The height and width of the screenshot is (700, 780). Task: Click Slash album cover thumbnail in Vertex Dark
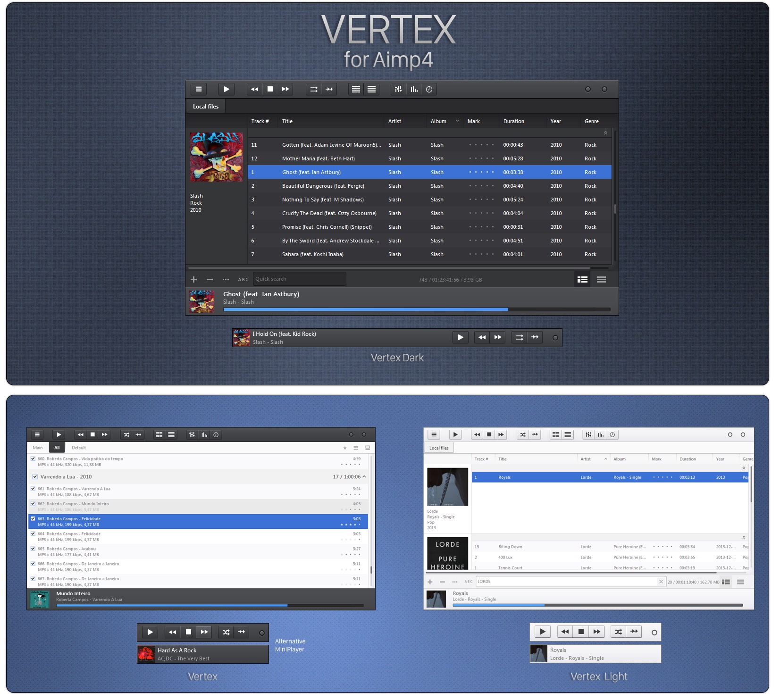[217, 157]
